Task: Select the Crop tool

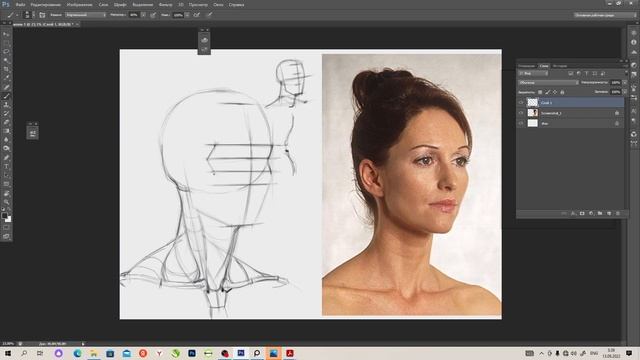Action: click(x=6, y=69)
